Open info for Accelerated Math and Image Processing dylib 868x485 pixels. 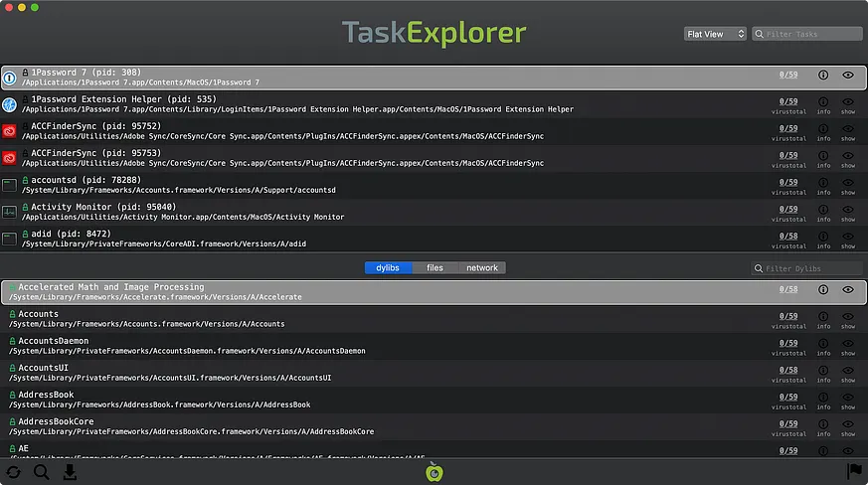[823, 289]
